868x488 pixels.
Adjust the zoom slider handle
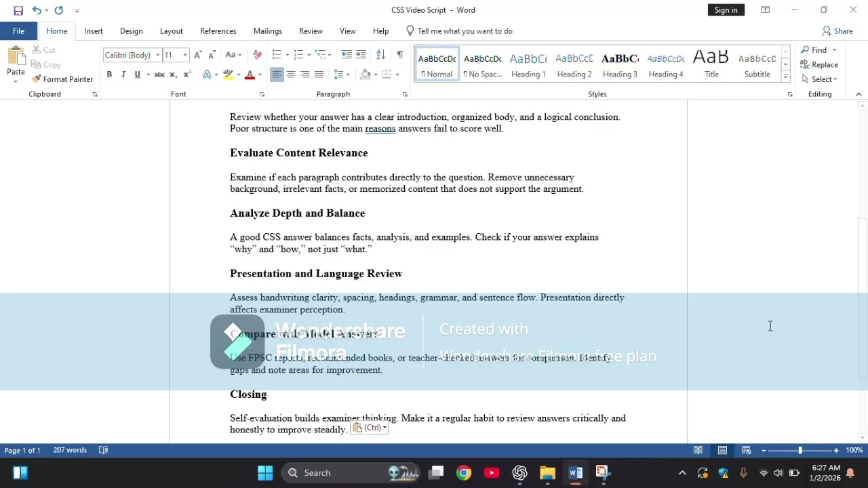[800, 450]
